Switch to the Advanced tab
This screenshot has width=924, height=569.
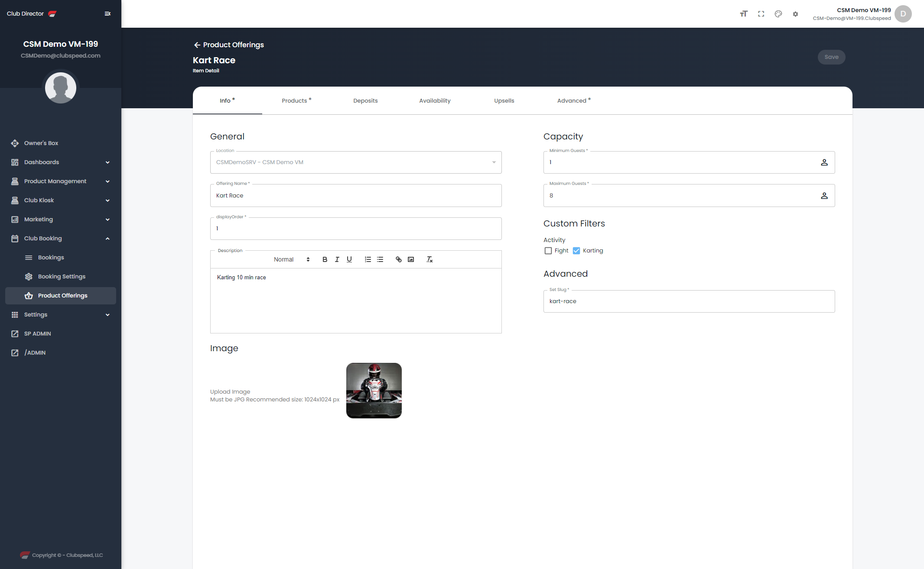pos(574,100)
